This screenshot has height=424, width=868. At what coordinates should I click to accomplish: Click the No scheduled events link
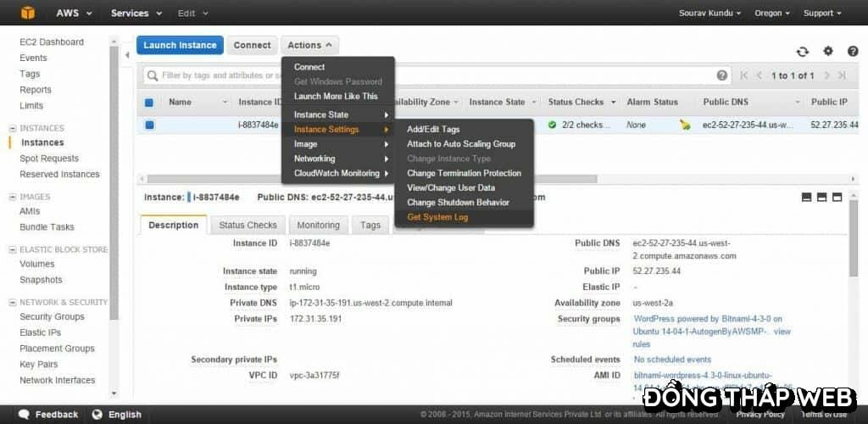672,360
